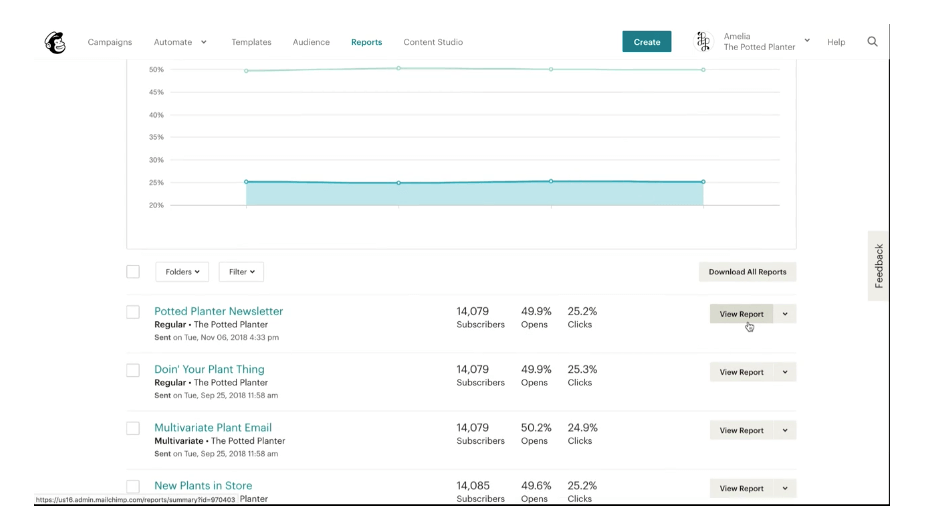Open the Folders dropdown
Viewport: 926px width, 527px height.
tap(182, 272)
